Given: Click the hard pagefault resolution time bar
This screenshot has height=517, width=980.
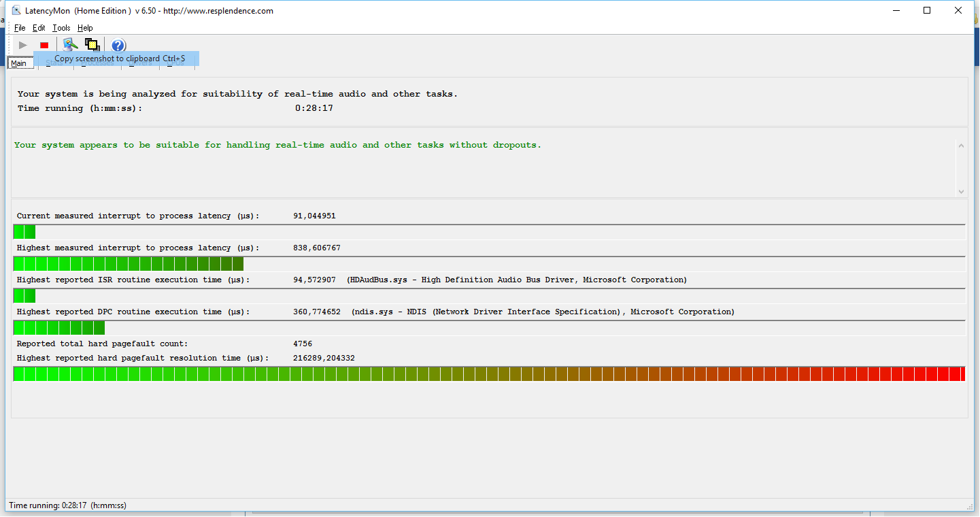Looking at the screenshot, I should (489, 374).
